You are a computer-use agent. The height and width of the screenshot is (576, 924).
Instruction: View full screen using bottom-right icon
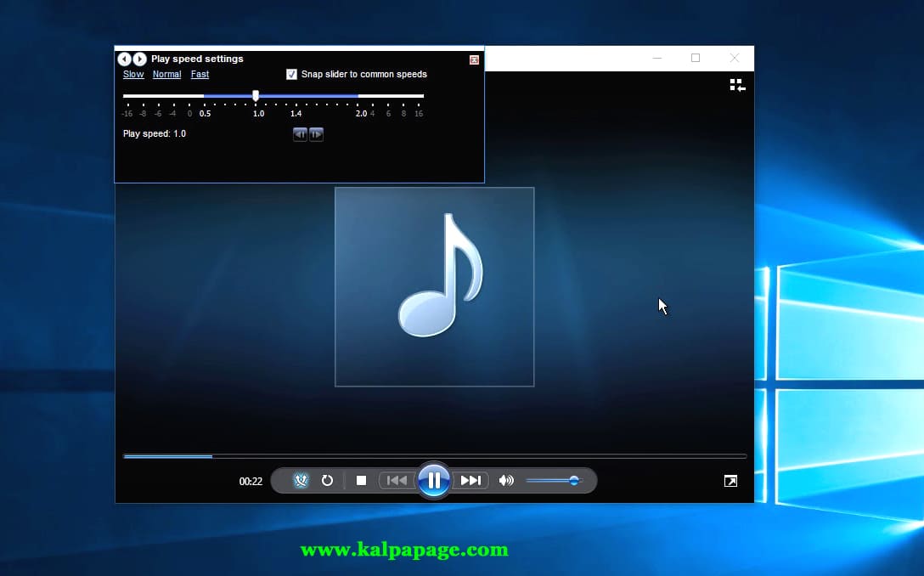(x=730, y=481)
